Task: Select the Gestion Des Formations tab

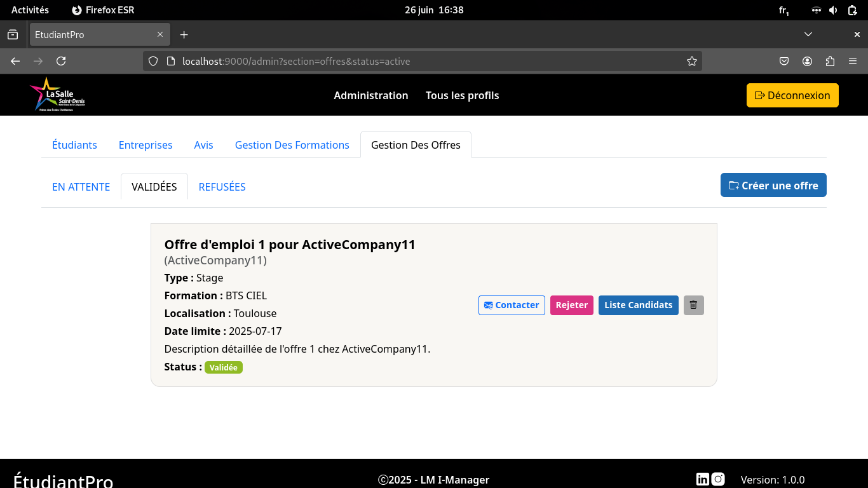Action: click(292, 145)
